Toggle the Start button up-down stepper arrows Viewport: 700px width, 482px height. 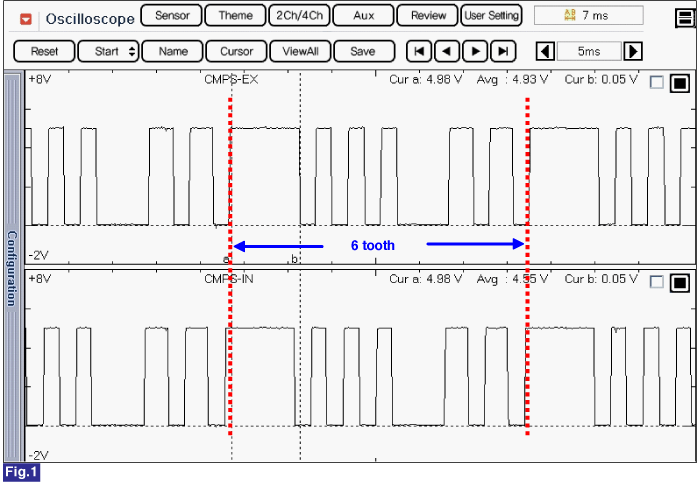132,51
